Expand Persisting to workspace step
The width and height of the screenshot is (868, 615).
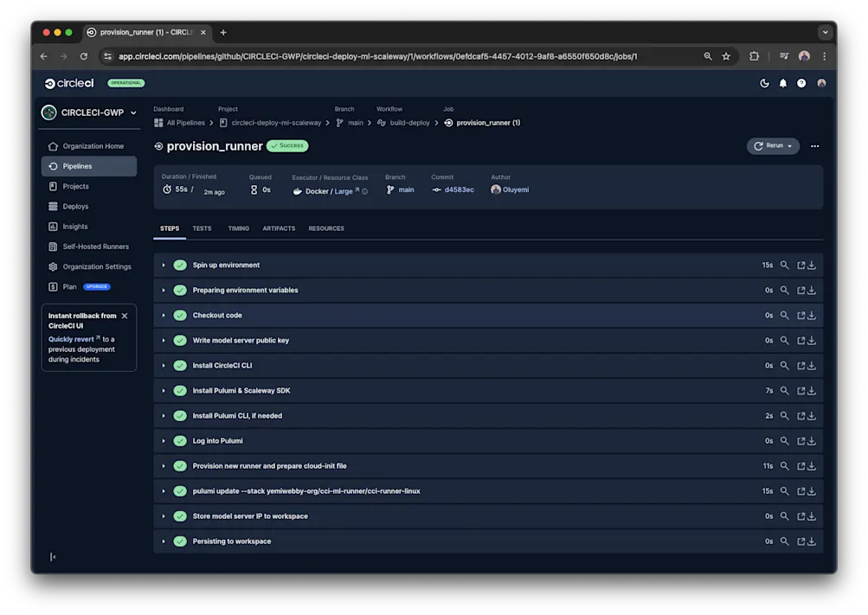164,541
